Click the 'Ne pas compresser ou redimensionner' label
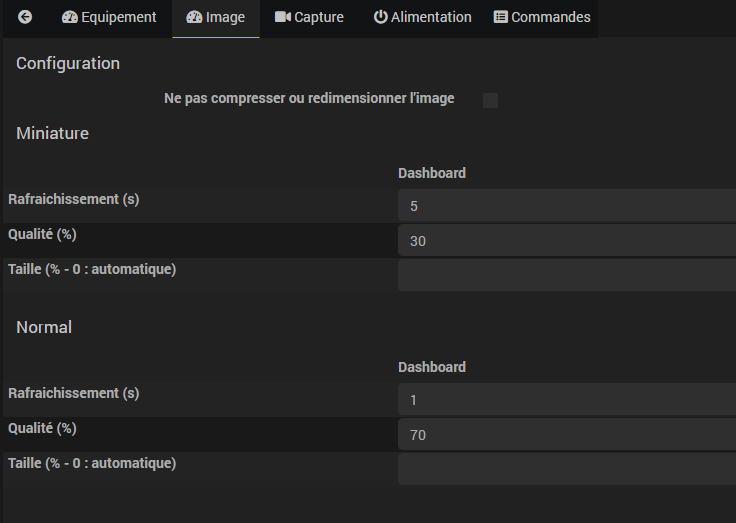The height and width of the screenshot is (523, 736). [x=309, y=99]
